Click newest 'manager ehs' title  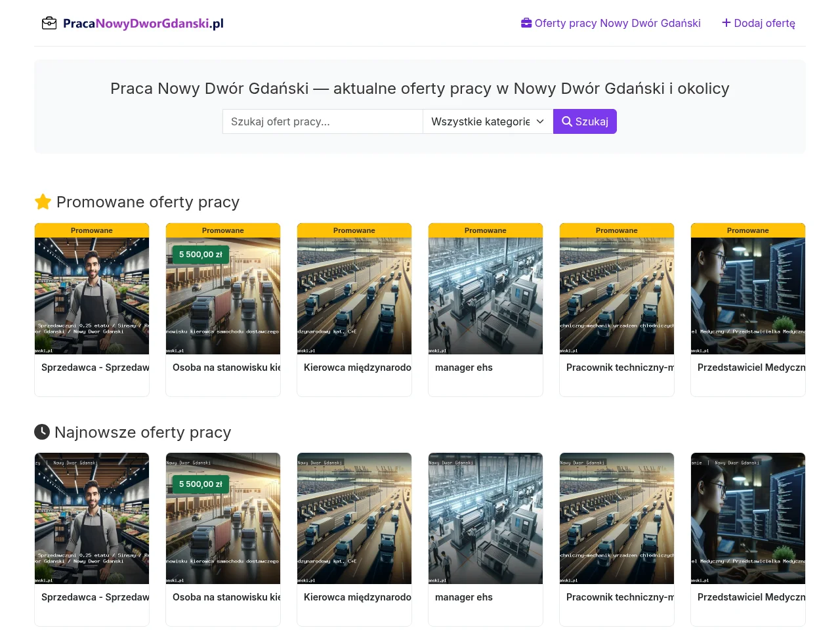[x=464, y=597]
